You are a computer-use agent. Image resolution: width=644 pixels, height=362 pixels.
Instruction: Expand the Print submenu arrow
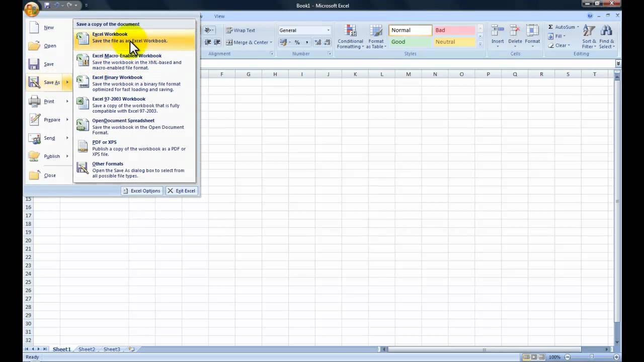(x=67, y=101)
